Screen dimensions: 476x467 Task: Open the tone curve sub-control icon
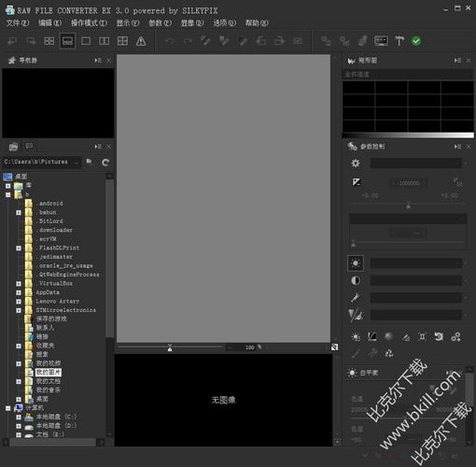coord(372,336)
